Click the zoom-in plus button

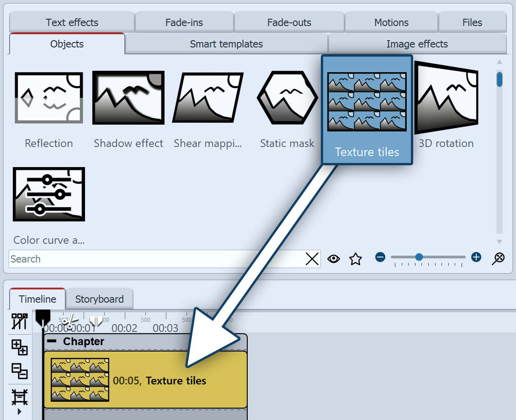pyautogui.click(x=476, y=257)
